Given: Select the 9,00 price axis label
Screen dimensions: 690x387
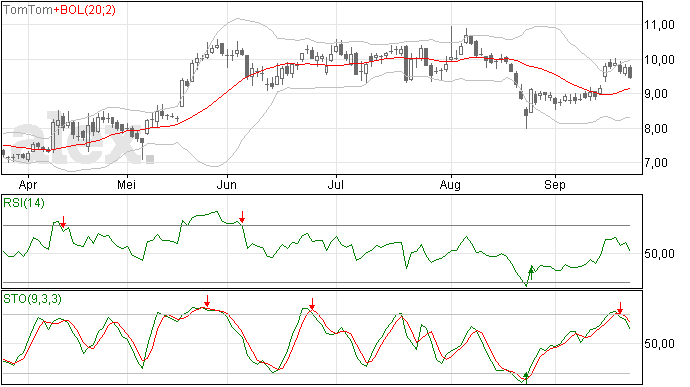Looking at the screenshot, I should tap(656, 94).
